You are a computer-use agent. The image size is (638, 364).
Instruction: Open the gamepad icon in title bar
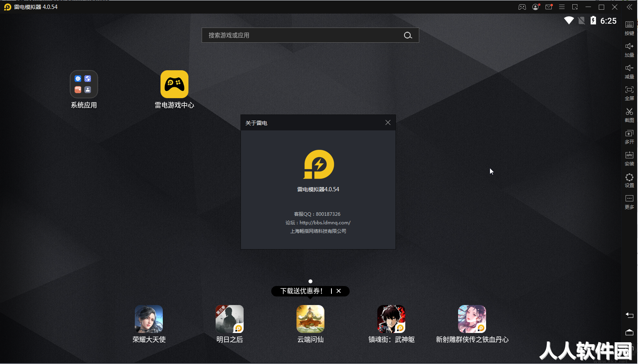522,7
